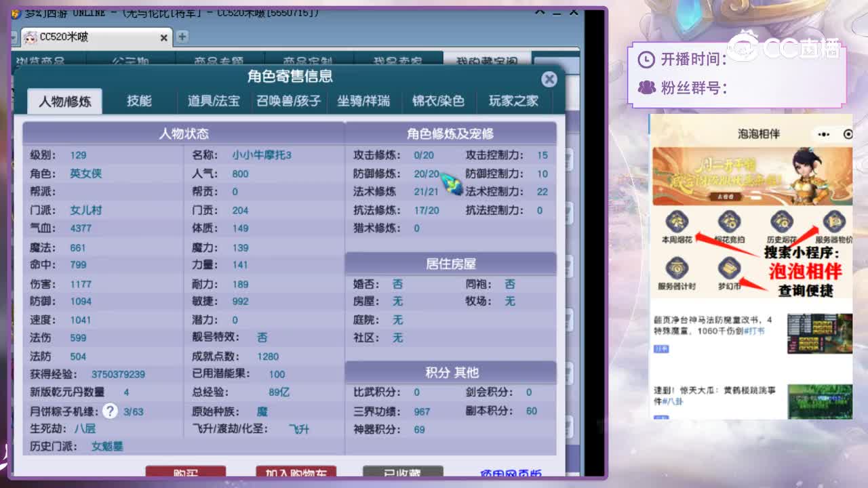Click the 法术修炼 value 21/21
The image size is (868, 488).
427,192
